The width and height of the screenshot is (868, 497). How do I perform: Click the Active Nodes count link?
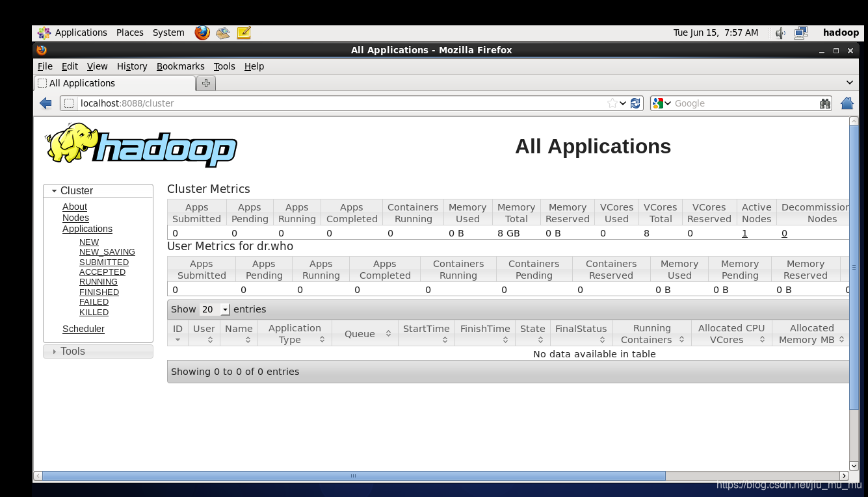(x=744, y=233)
